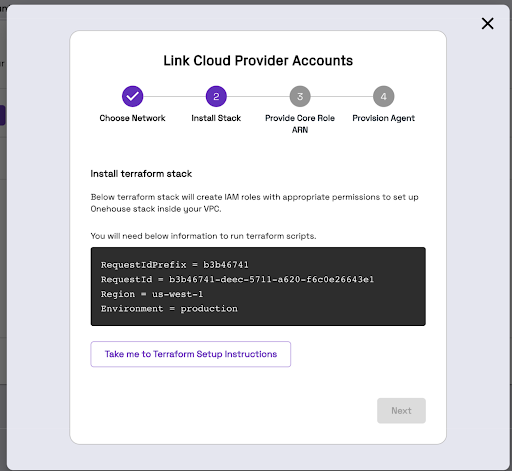Click the 'You will need below information' text
512x471 pixels.
click(x=203, y=236)
